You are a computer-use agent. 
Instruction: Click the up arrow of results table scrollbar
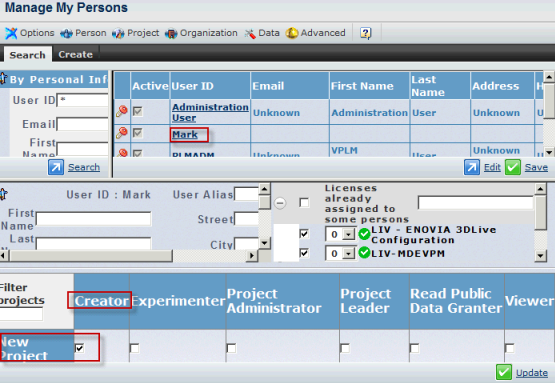(549, 77)
